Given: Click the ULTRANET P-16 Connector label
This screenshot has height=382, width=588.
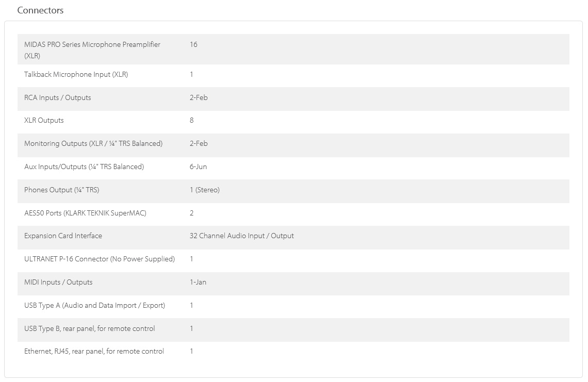Looking at the screenshot, I should (x=99, y=259).
